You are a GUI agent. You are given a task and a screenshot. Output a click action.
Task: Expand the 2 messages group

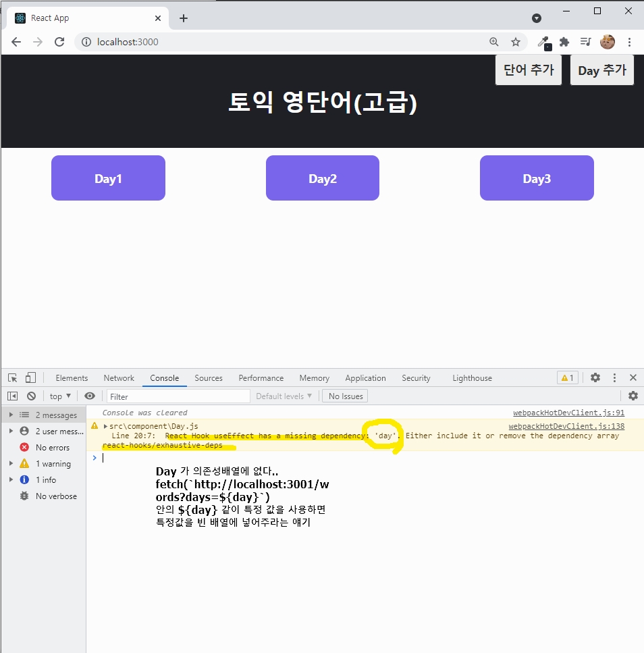(11, 415)
